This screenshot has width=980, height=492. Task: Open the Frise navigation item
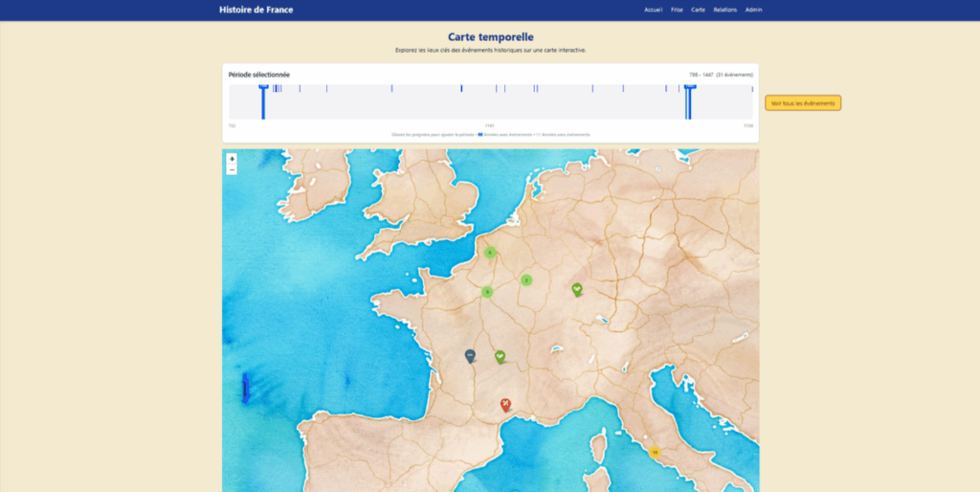(x=677, y=10)
